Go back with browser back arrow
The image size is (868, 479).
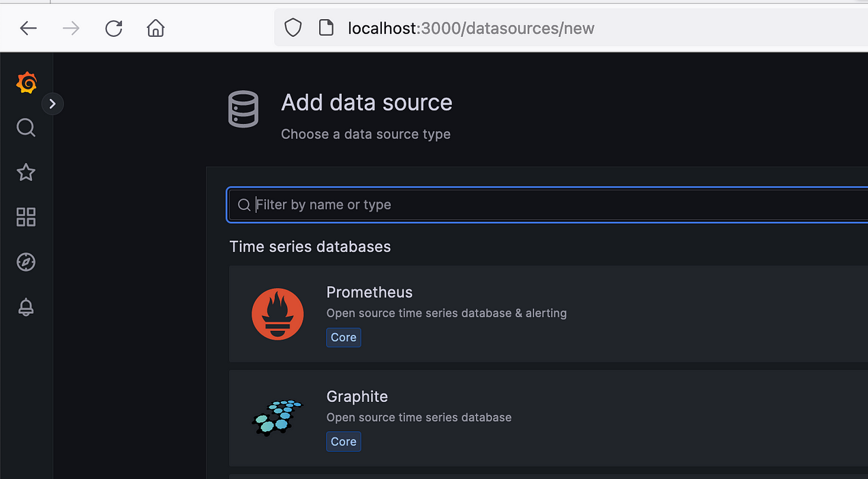click(x=28, y=28)
